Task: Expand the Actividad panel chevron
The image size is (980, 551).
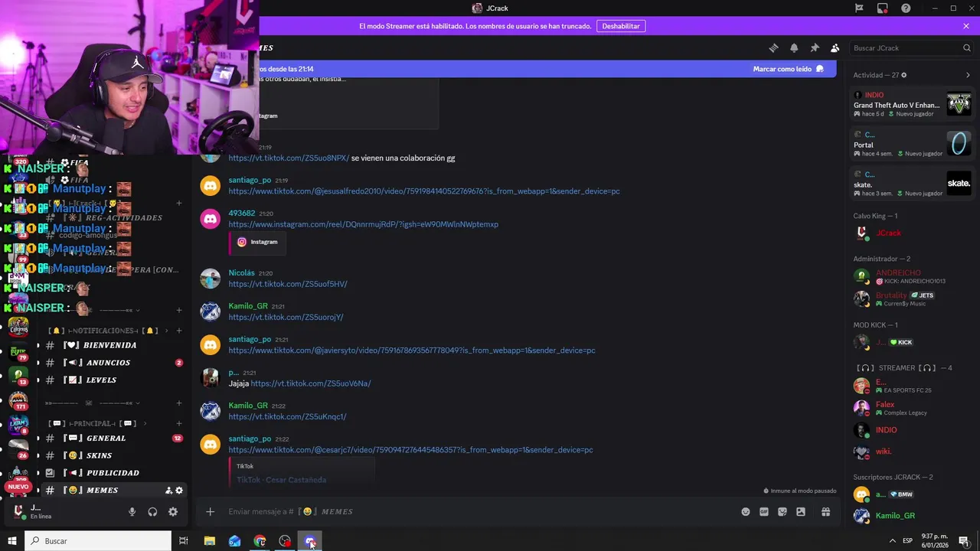Action: [968, 75]
